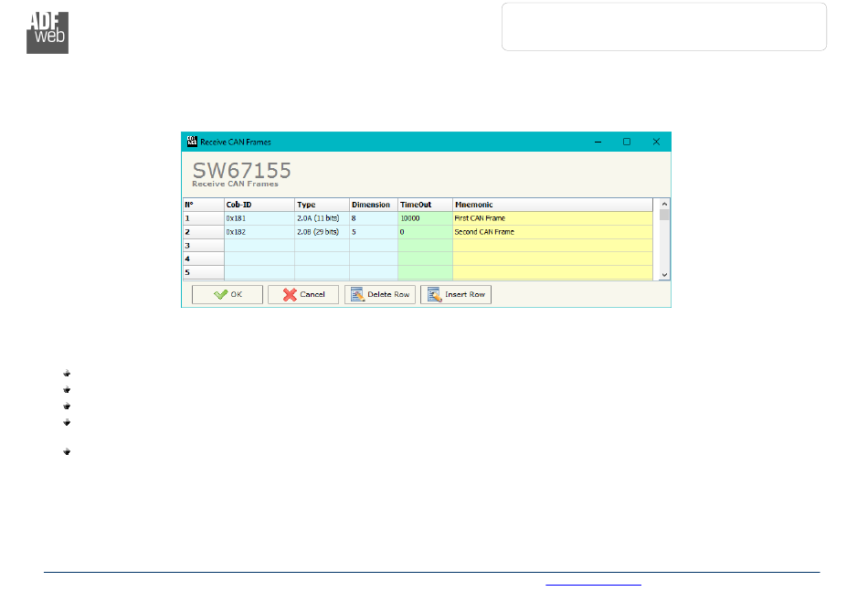The height and width of the screenshot is (602, 868).
Task: Select row header number 4
Action: (203, 259)
